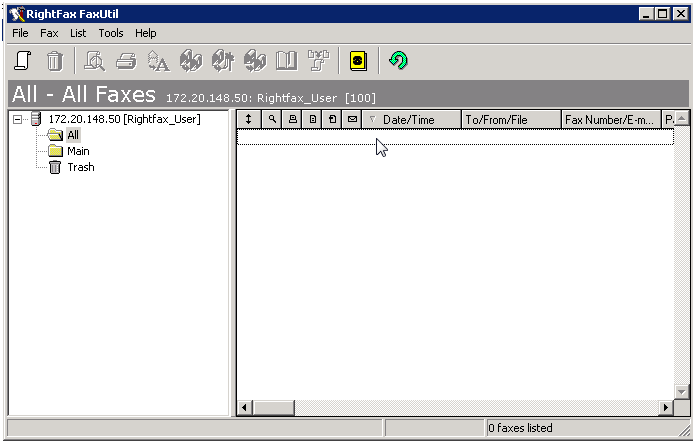Click the New Fax scroll icon
The height and width of the screenshot is (443, 695).
[x=23, y=61]
